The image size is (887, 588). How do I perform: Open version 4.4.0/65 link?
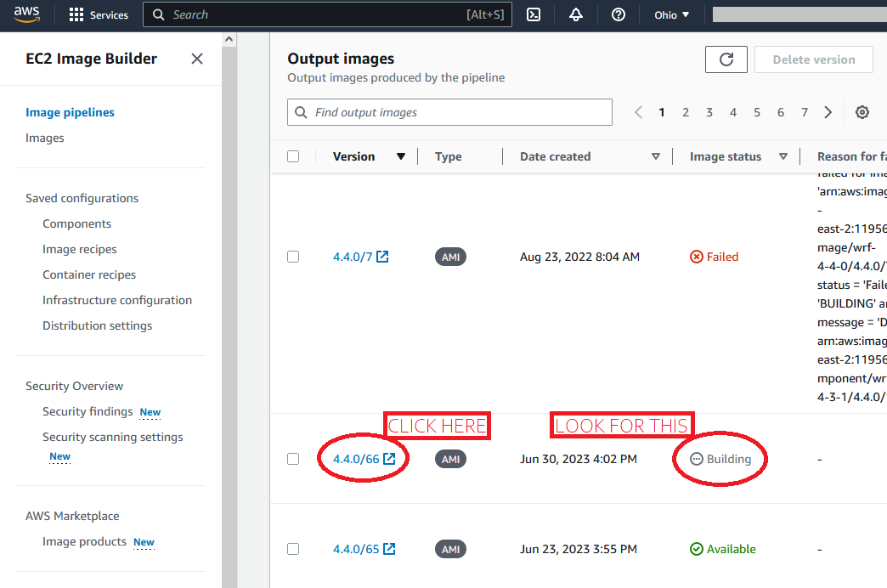click(356, 548)
